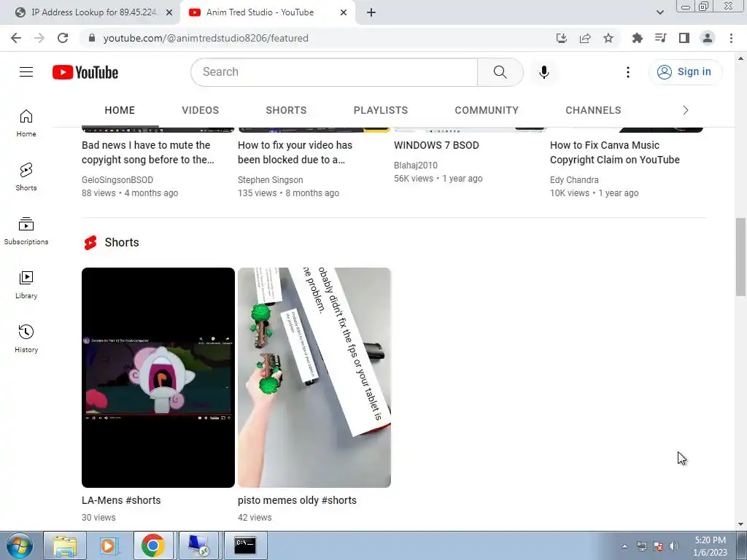747x560 pixels.
Task: Open 'How to fix your video has been blocked' video
Action: coord(295,152)
